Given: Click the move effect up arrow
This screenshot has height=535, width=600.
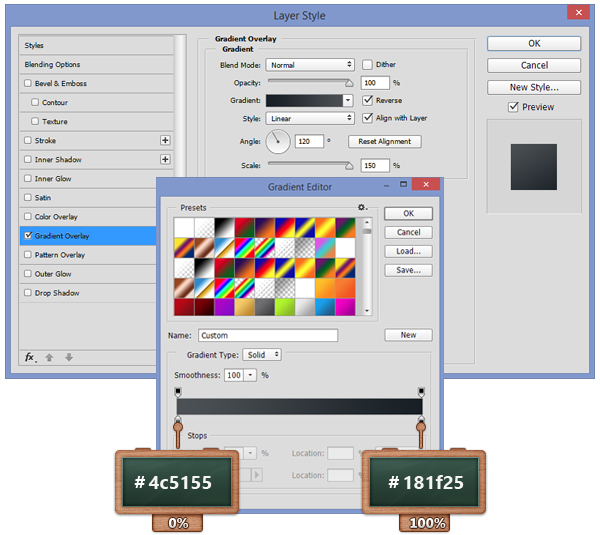Looking at the screenshot, I should click(49, 357).
